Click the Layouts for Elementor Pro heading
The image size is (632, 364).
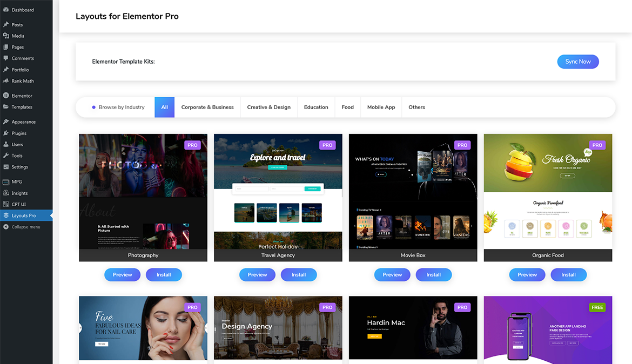[127, 16]
